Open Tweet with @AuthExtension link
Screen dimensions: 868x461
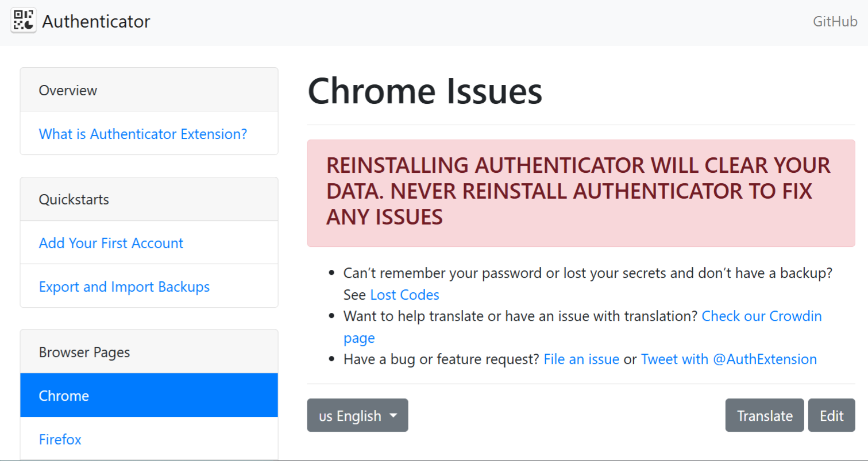click(x=728, y=359)
